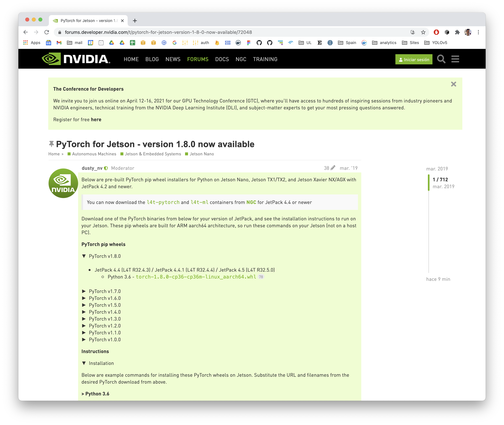Click the install page icon in address bar

pyautogui.click(x=413, y=32)
